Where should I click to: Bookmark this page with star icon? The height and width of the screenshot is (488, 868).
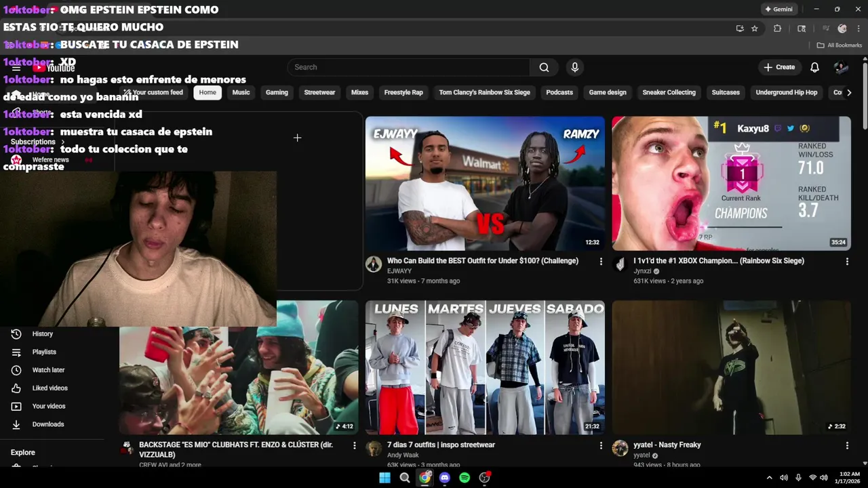coord(754,28)
